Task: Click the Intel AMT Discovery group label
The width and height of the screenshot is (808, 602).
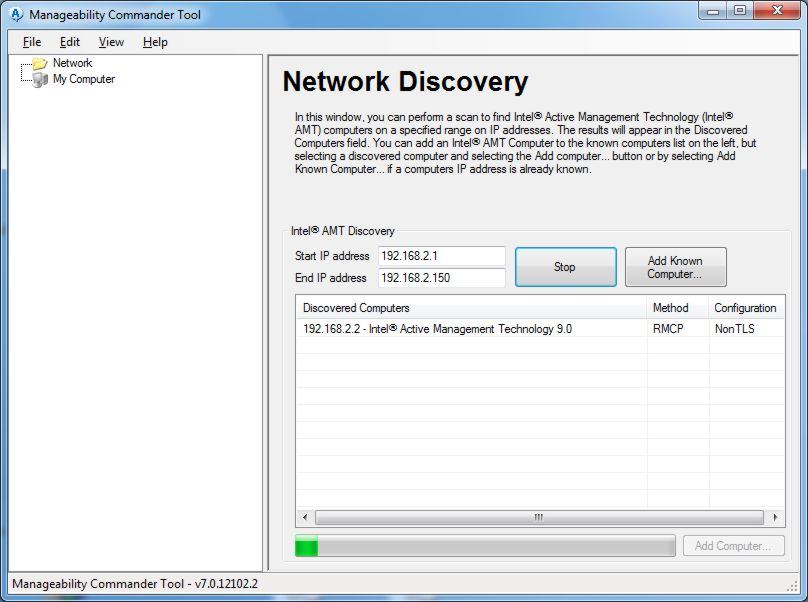Action: click(x=343, y=231)
